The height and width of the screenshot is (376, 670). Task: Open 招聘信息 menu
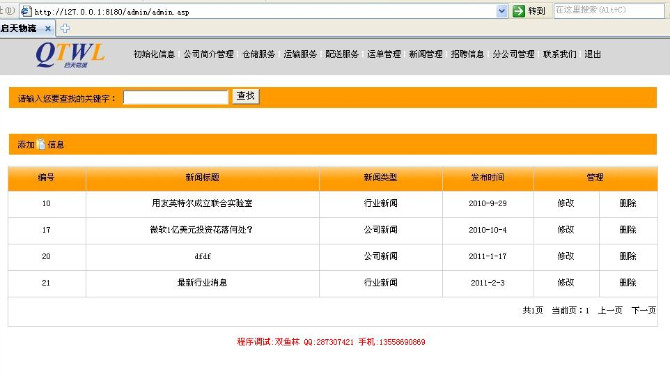[467, 54]
